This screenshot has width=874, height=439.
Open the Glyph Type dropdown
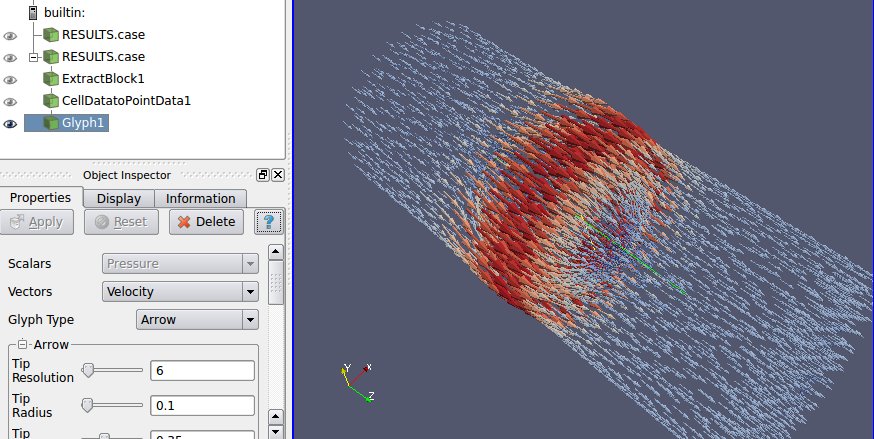197,320
